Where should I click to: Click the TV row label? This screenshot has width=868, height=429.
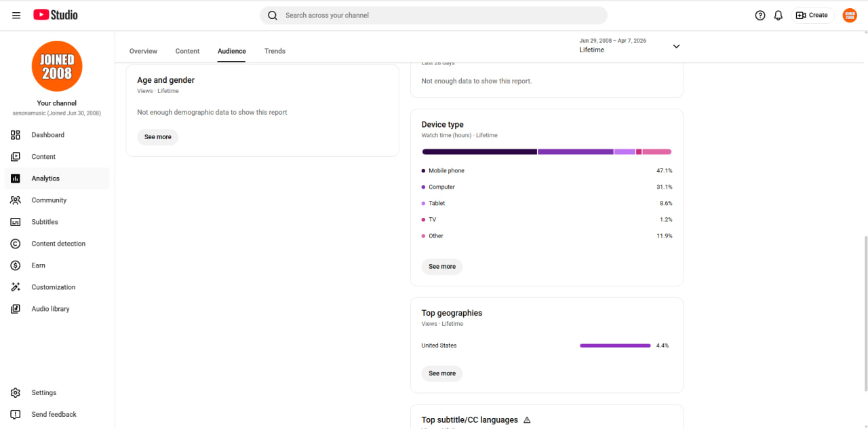coord(433,220)
